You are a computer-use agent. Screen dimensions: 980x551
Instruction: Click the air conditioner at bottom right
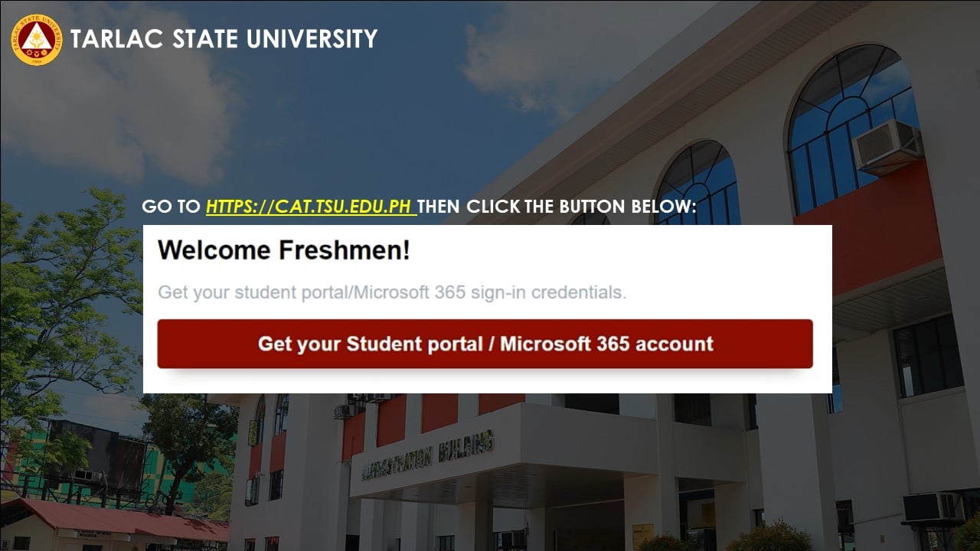pyautogui.click(x=931, y=507)
